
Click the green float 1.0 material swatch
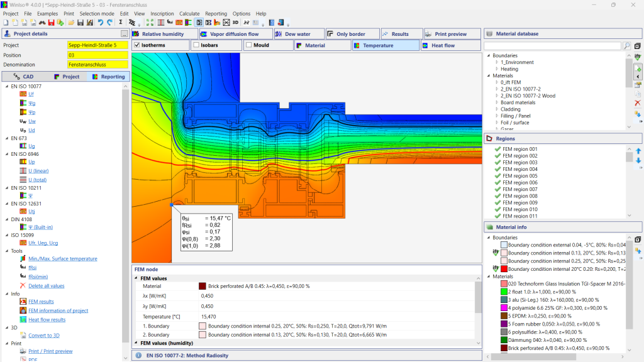coord(504,292)
